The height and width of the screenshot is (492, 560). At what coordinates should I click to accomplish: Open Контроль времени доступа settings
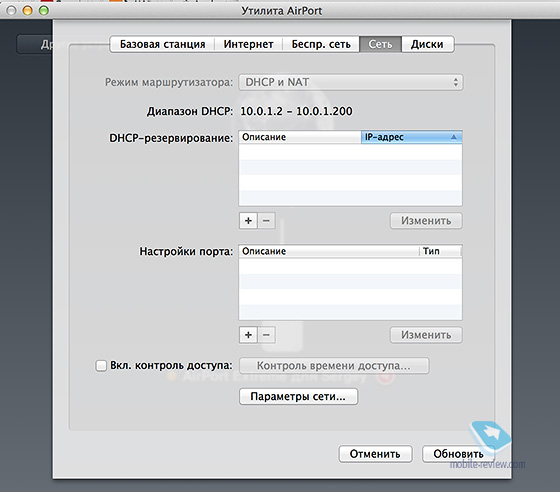tap(334, 366)
